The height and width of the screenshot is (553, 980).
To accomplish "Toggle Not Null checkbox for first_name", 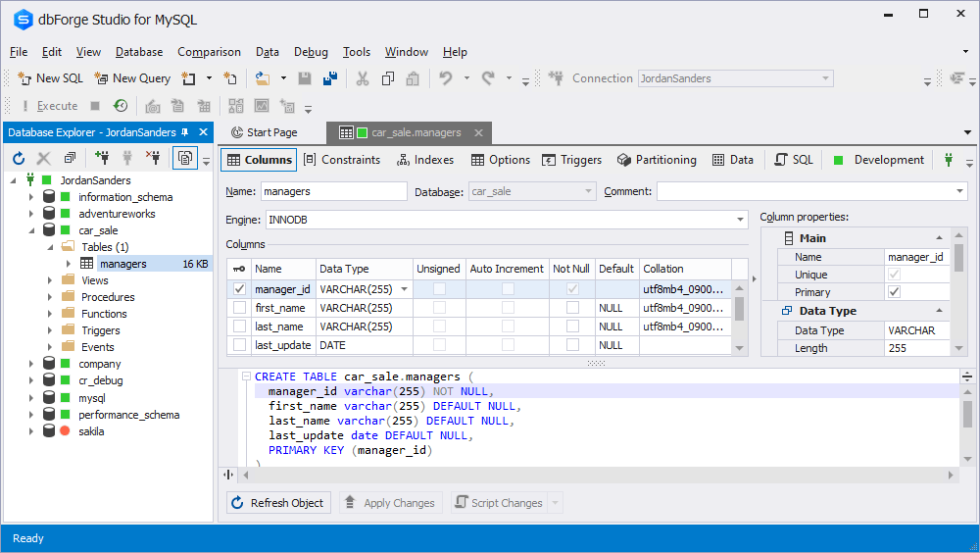I will pyautogui.click(x=572, y=308).
